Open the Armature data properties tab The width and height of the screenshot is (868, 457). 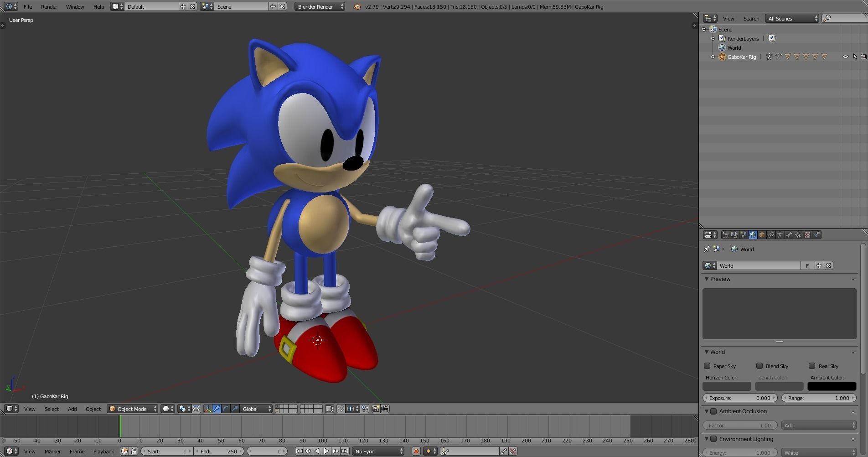780,235
